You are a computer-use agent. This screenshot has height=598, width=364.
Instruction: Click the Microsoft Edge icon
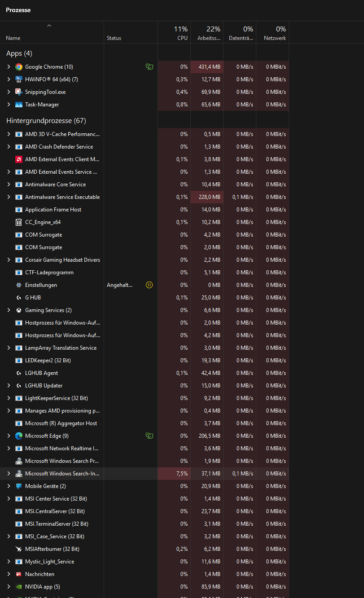click(x=19, y=436)
